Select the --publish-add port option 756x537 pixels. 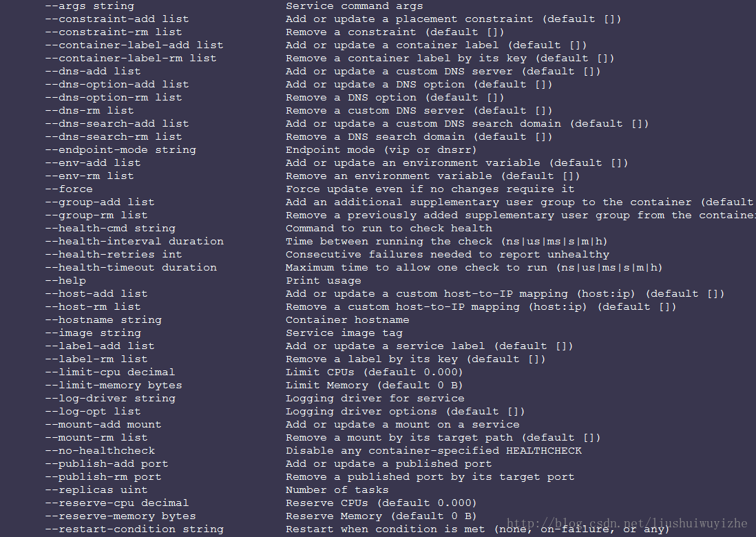point(107,464)
